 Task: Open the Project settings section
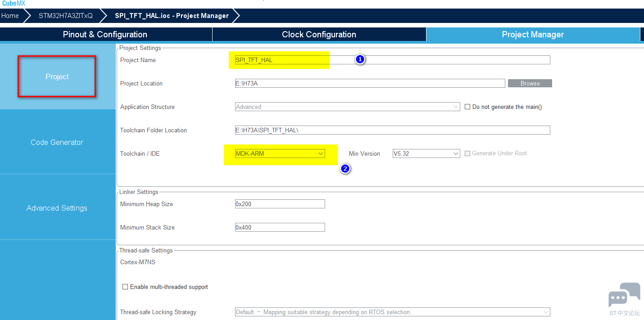pyautogui.click(x=57, y=77)
